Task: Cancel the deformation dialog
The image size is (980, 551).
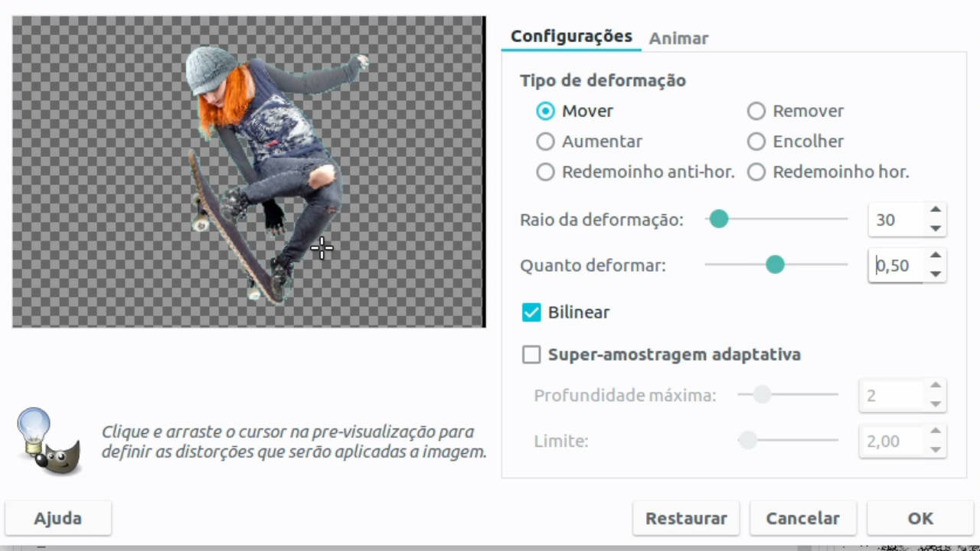Action: coord(803,518)
